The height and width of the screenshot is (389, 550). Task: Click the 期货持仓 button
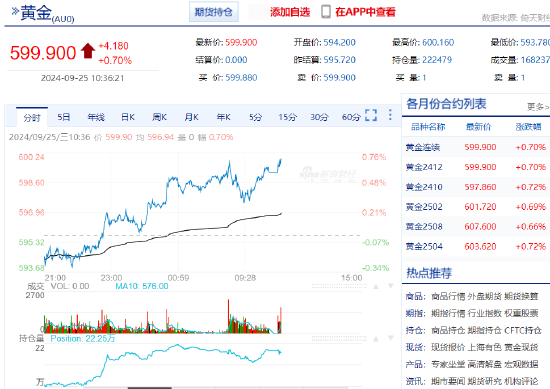coord(214,12)
